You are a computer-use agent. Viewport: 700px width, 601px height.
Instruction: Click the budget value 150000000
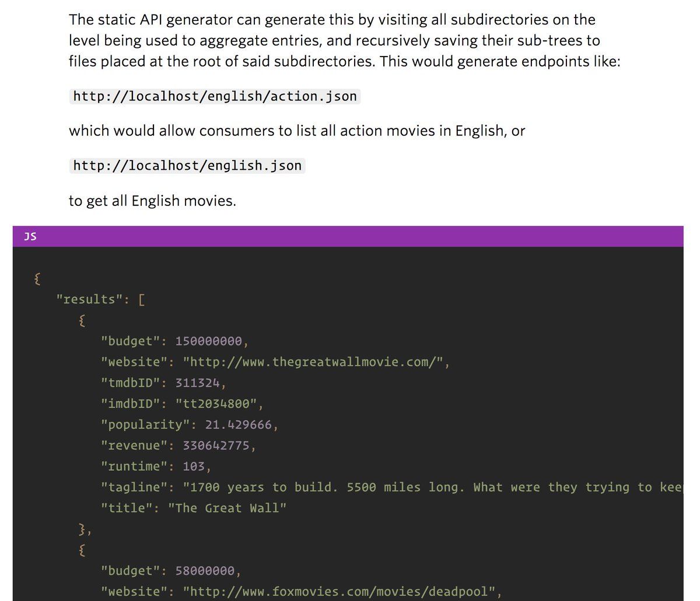[209, 341]
